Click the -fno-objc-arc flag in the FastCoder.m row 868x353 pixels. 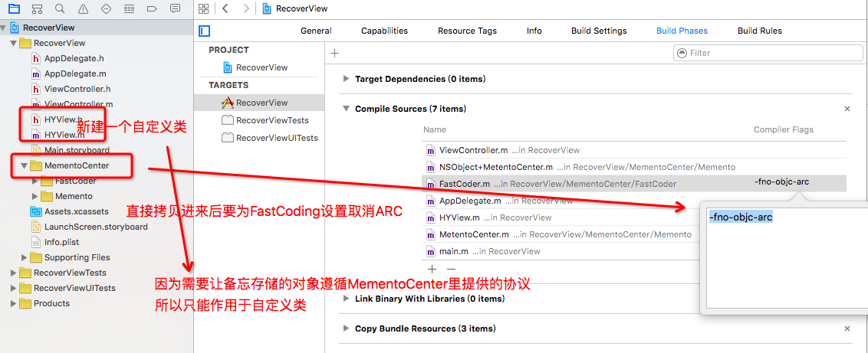click(781, 181)
